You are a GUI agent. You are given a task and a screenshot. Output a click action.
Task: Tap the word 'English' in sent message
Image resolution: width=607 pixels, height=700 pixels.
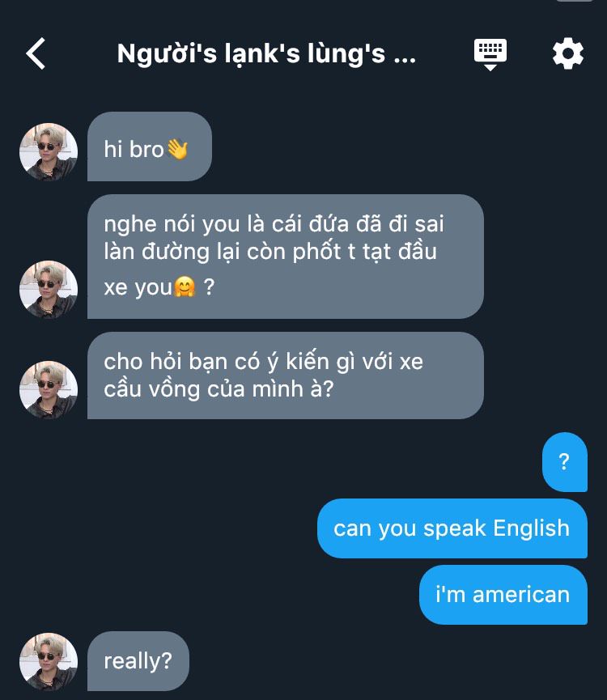point(532,528)
